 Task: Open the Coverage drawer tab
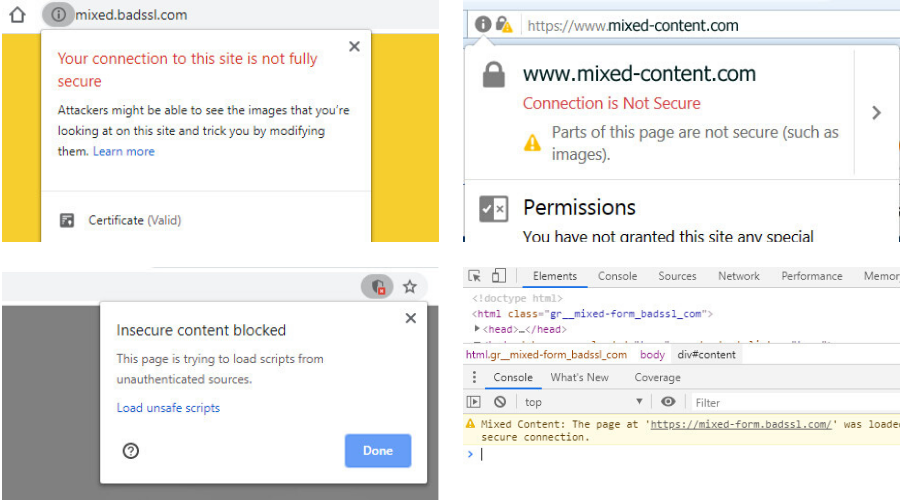(x=657, y=377)
